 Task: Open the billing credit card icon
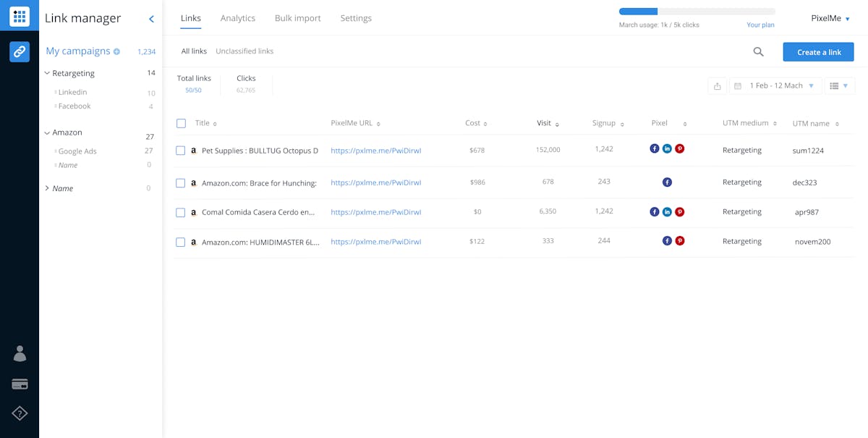click(x=20, y=384)
